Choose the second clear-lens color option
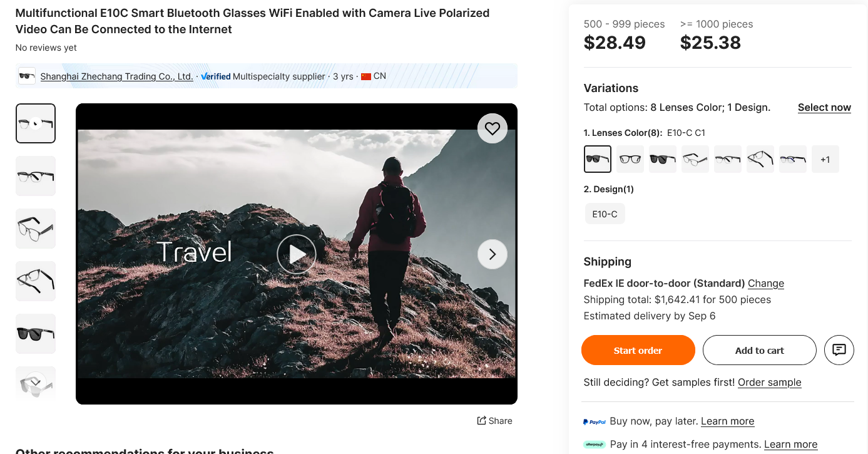Viewport: 868px width, 454px height. (630, 159)
